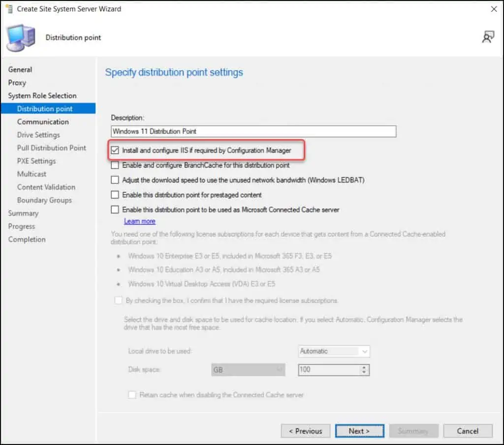Open Drive Settings step in sidebar
The image size is (504, 445).
[x=38, y=135]
